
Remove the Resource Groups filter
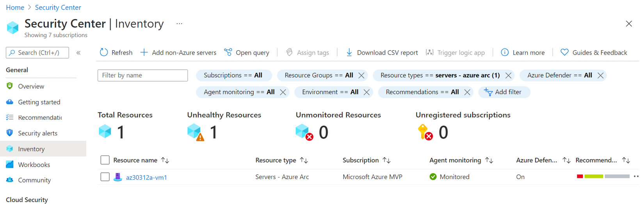[361, 75]
